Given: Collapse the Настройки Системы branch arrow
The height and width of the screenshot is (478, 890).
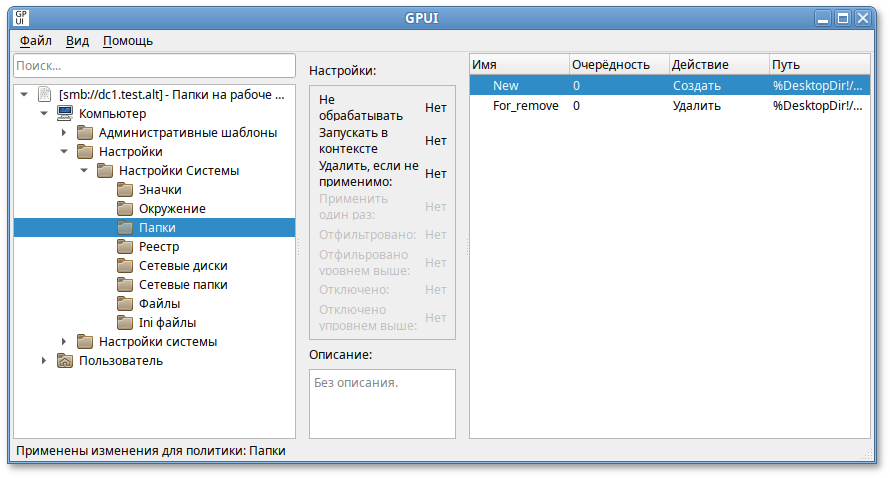Looking at the screenshot, I should pos(84,171).
